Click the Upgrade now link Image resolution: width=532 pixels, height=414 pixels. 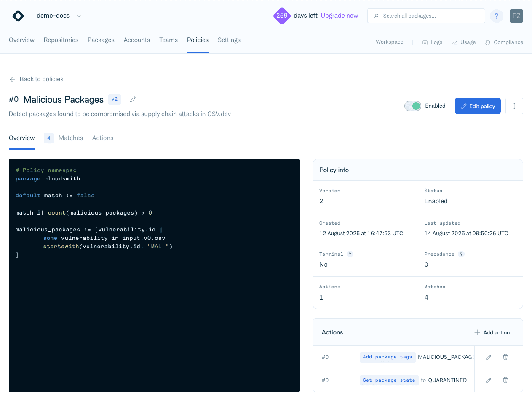pos(339,16)
